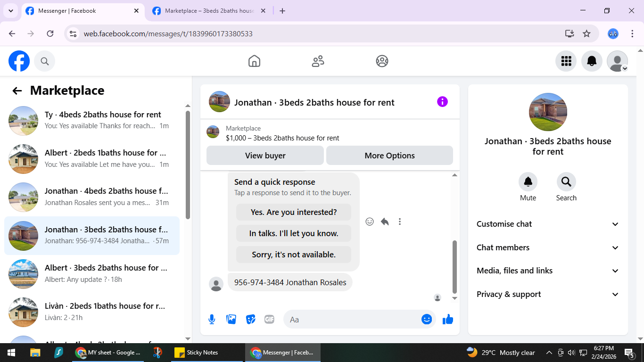Click the Facebook logo icon
Image resolution: width=644 pixels, height=362 pixels.
[x=19, y=61]
